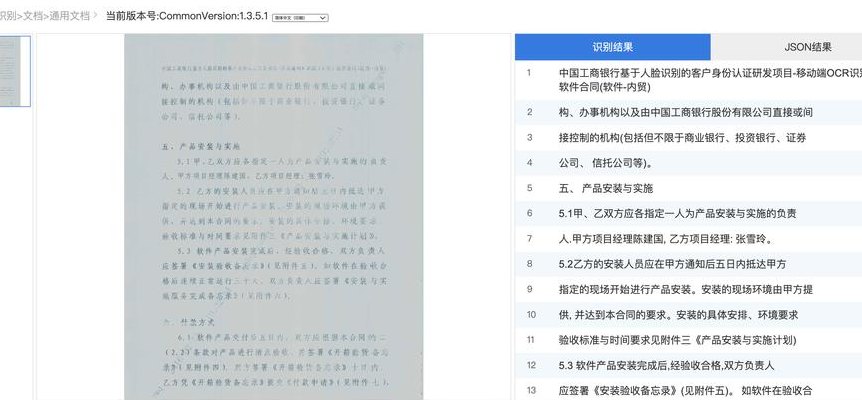
Task: Select result row 7 mentioning 张雪玲
Action: pos(688,239)
